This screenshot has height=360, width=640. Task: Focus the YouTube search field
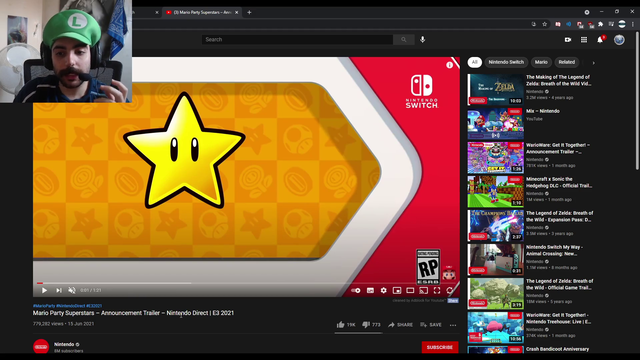[x=297, y=40]
